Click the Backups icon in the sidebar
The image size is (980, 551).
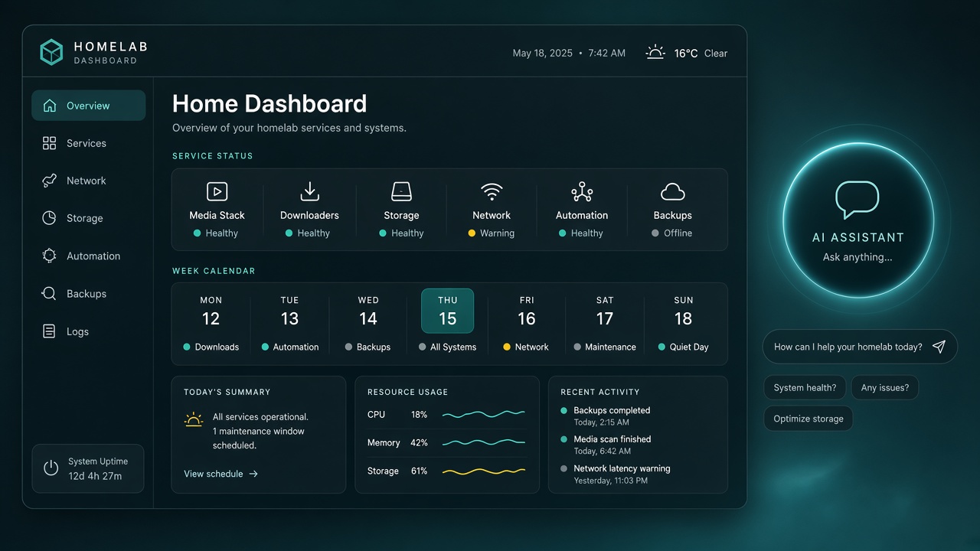pyautogui.click(x=50, y=293)
